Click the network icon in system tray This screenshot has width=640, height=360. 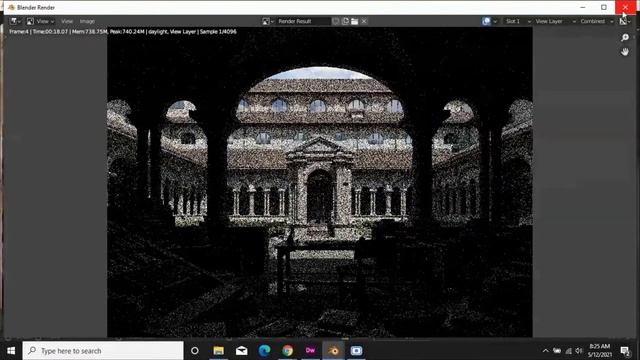pyautogui.click(x=568, y=351)
